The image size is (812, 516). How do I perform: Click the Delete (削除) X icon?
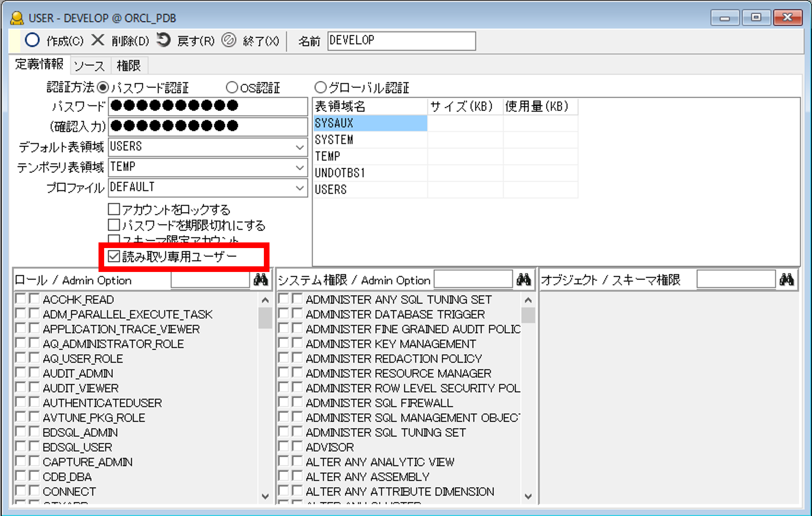click(x=98, y=40)
